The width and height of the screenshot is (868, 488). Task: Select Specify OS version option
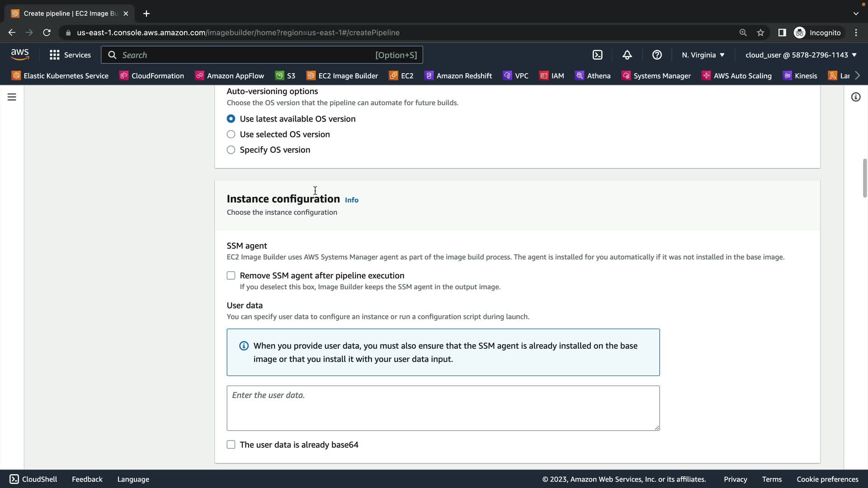231,150
